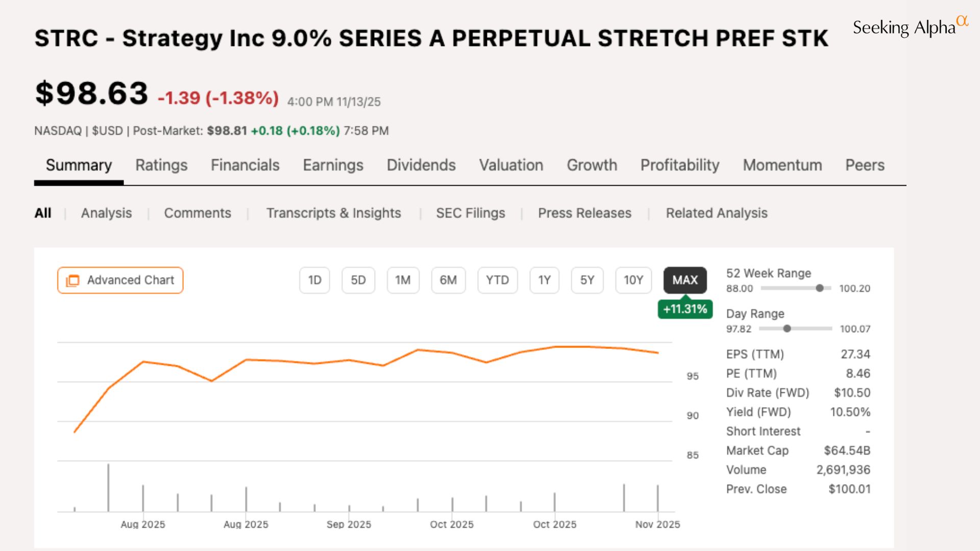Show Press Releases feed

pos(584,213)
